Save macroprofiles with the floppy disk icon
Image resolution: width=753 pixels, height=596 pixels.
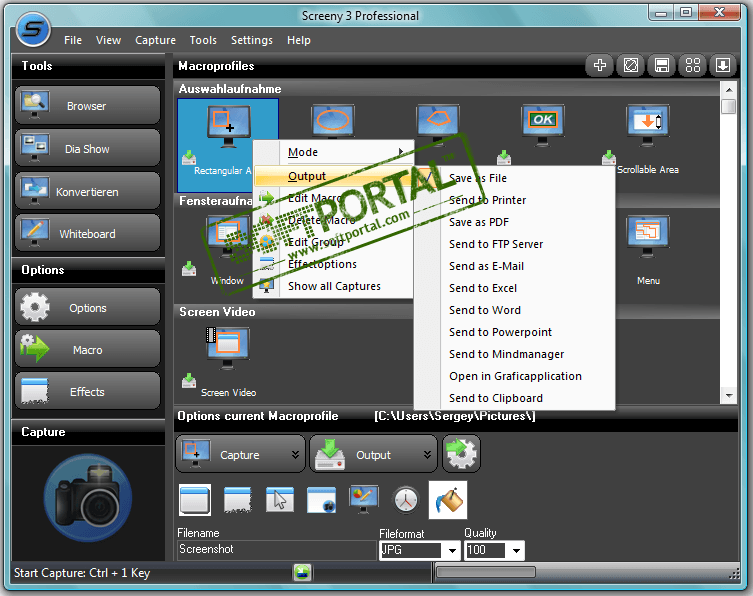[x=662, y=65]
